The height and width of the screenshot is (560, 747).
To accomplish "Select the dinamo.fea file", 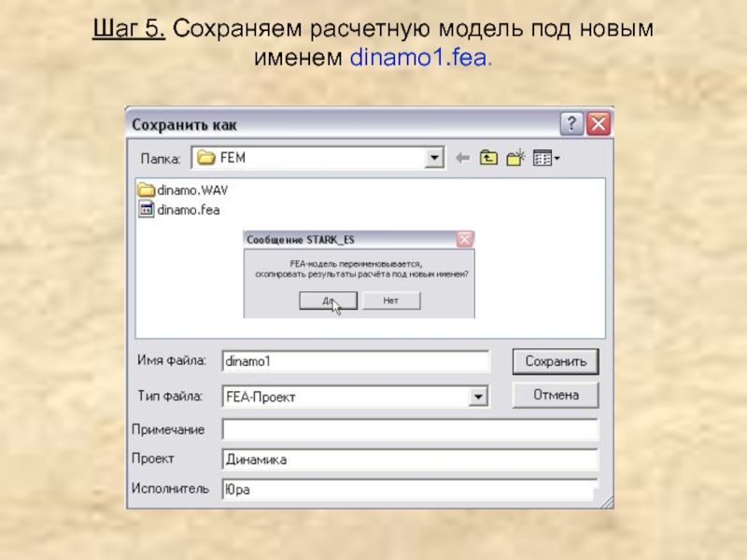I will (x=179, y=209).
